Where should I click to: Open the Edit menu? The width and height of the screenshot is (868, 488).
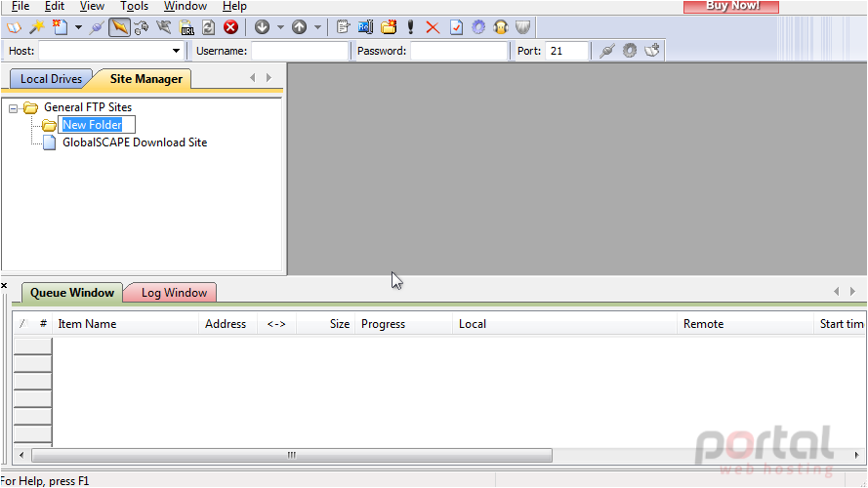click(x=55, y=6)
